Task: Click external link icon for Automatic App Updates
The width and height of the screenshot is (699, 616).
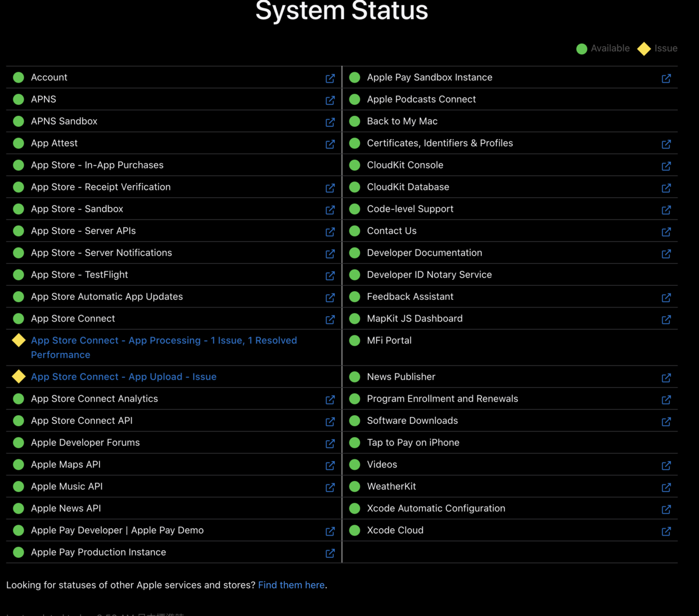Action: (x=330, y=298)
